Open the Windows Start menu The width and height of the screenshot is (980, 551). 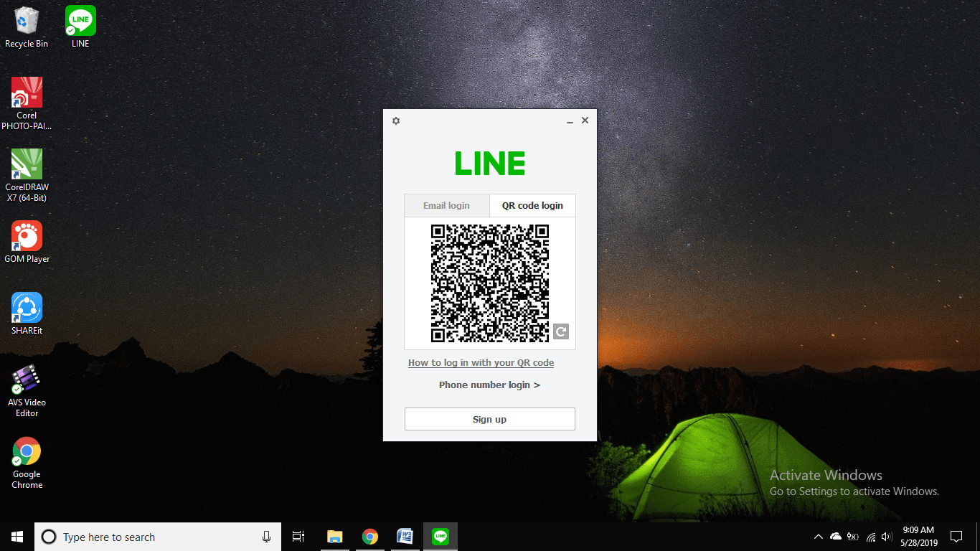[17, 537]
